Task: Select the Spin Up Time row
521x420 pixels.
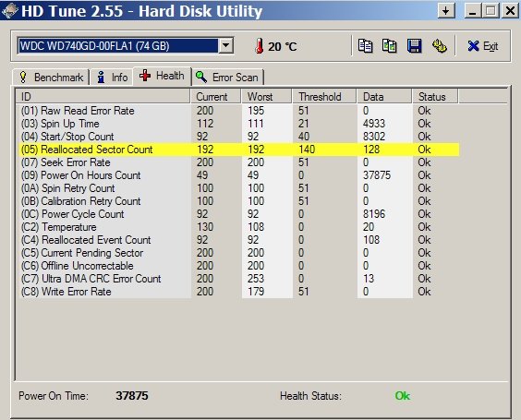Action: 239,124
